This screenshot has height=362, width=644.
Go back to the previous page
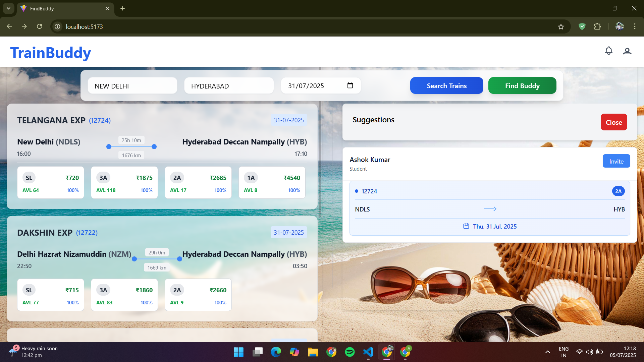coord(9,26)
